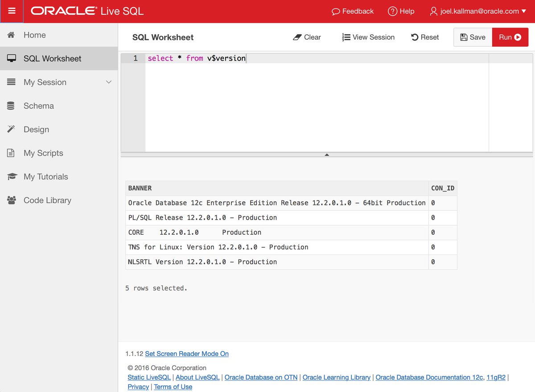Open the Feedback link
The width and height of the screenshot is (535, 392).
click(x=353, y=12)
